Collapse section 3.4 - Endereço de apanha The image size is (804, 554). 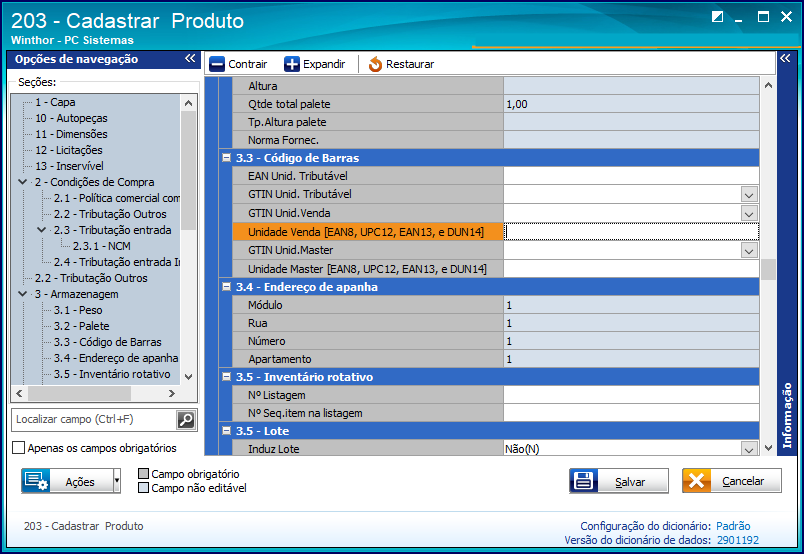(226, 286)
